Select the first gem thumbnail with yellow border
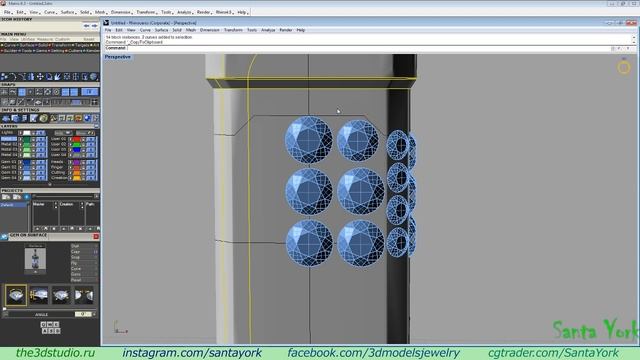Viewport: 640px width, 360px height. [x=16, y=295]
